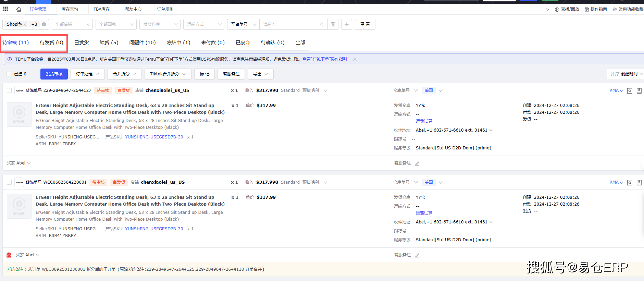Open detail view icon for first order
644x281 pixels.
pos(629,91)
